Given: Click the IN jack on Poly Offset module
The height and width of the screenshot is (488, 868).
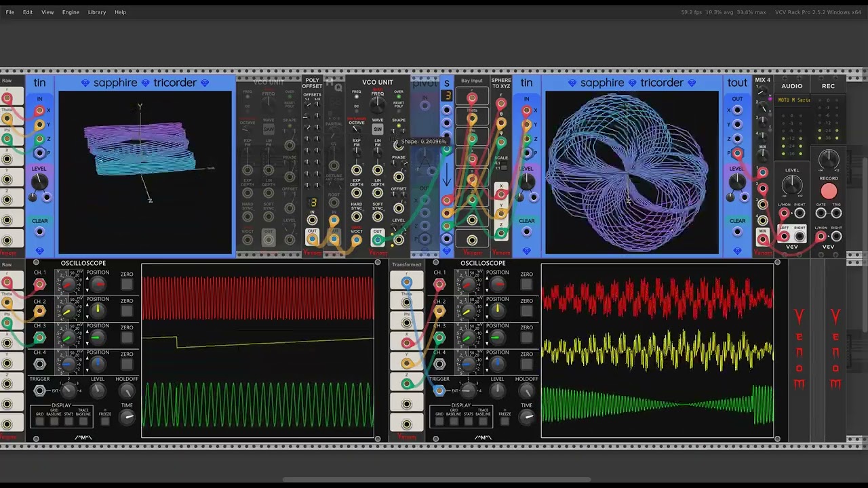Looking at the screenshot, I should point(312,220).
